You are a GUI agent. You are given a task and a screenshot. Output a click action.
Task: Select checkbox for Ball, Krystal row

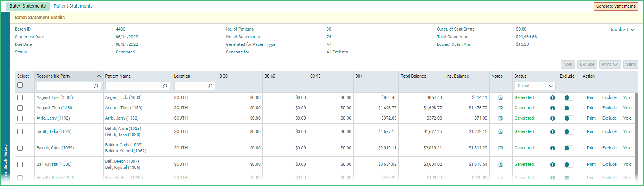click(x=20, y=165)
